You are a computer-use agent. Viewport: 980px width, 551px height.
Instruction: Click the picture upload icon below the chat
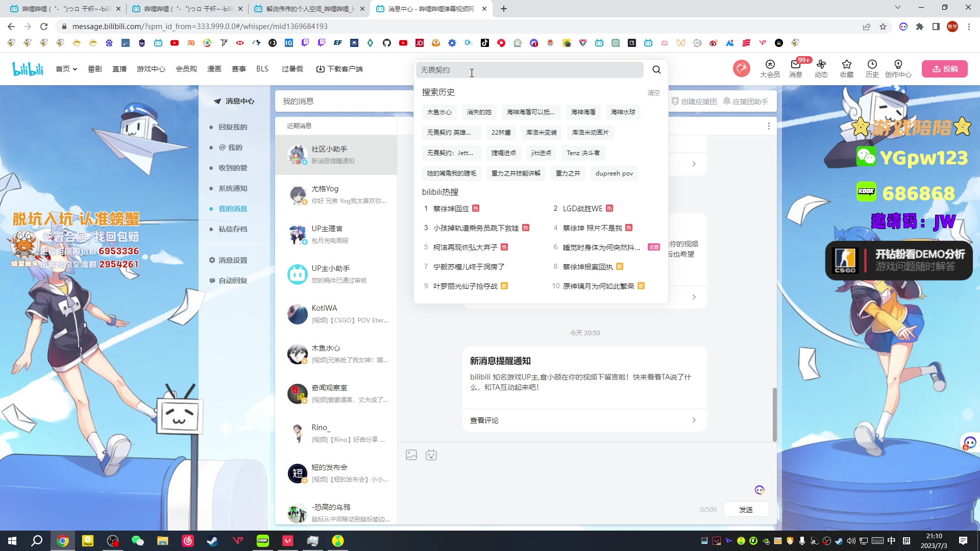pos(411,455)
